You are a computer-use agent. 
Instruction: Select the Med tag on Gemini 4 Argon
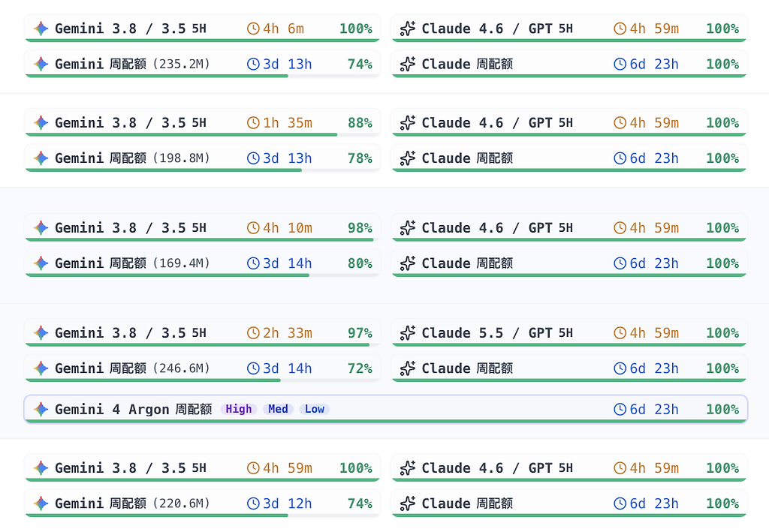pos(278,409)
